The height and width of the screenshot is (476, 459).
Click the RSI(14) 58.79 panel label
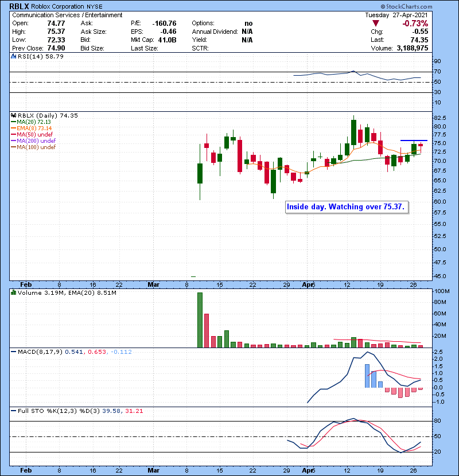pos(40,56)
